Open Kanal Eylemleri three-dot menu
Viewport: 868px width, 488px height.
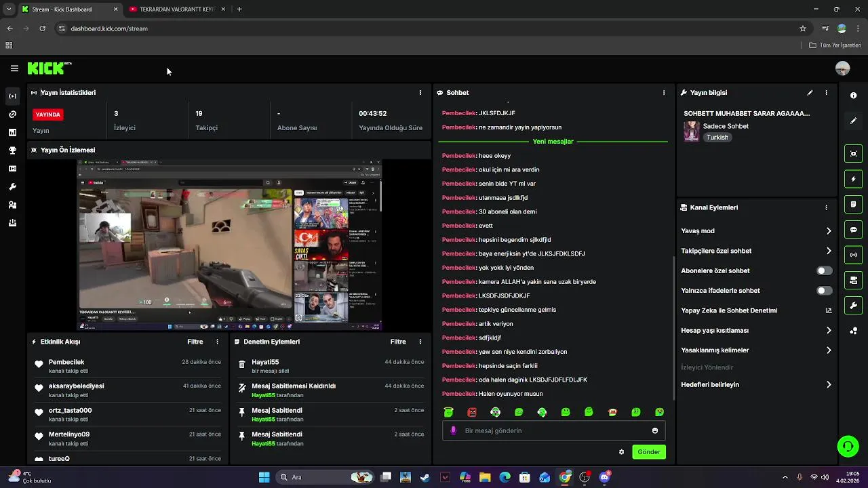point(826,207)
